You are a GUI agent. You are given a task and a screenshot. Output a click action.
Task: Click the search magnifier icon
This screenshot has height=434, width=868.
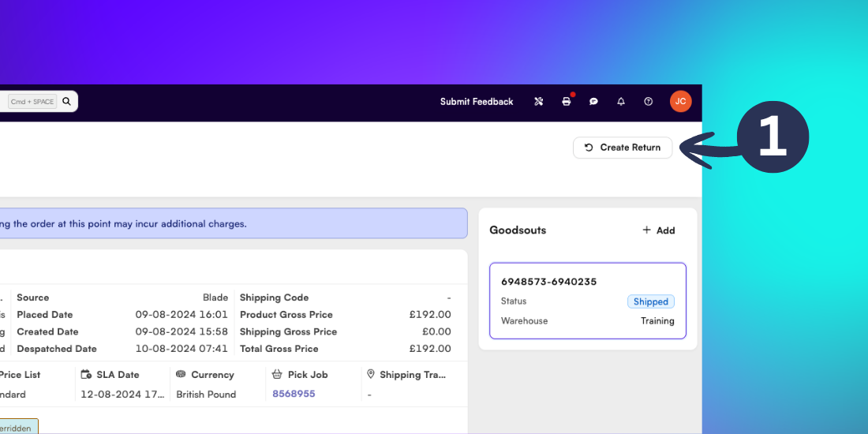66,101
